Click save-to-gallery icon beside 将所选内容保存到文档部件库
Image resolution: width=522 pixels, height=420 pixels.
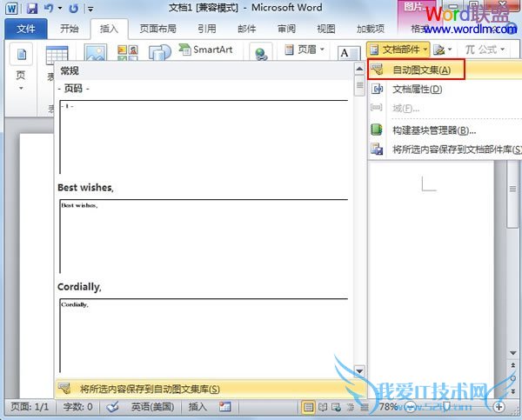377,149
